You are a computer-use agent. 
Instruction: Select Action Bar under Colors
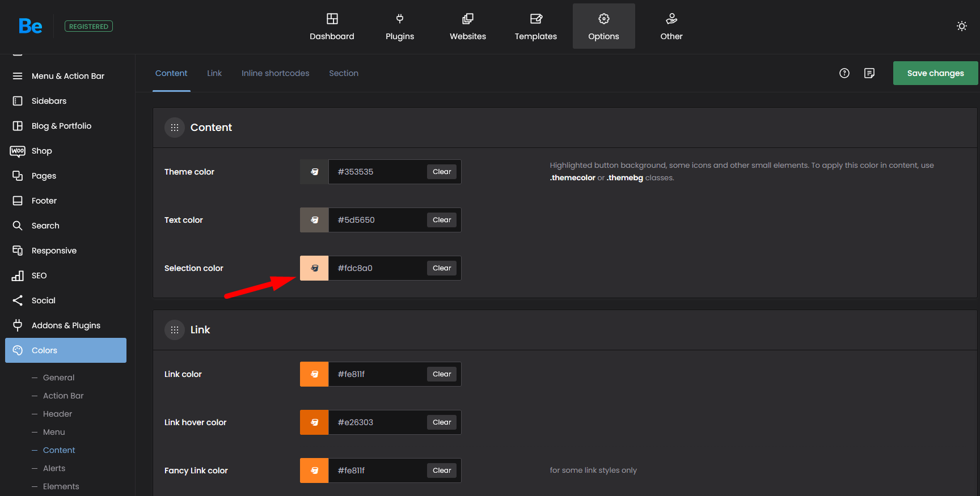pyautogui.click(x=63, y=396)
